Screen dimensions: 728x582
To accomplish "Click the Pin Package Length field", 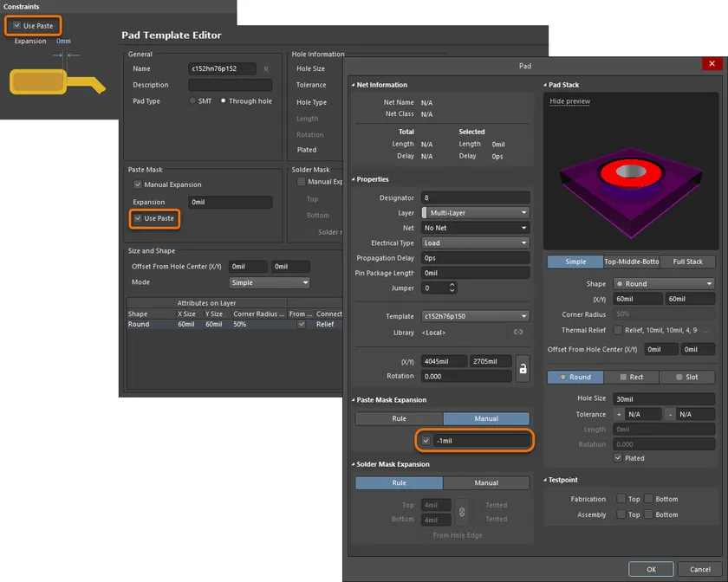I will coord(476,273).
